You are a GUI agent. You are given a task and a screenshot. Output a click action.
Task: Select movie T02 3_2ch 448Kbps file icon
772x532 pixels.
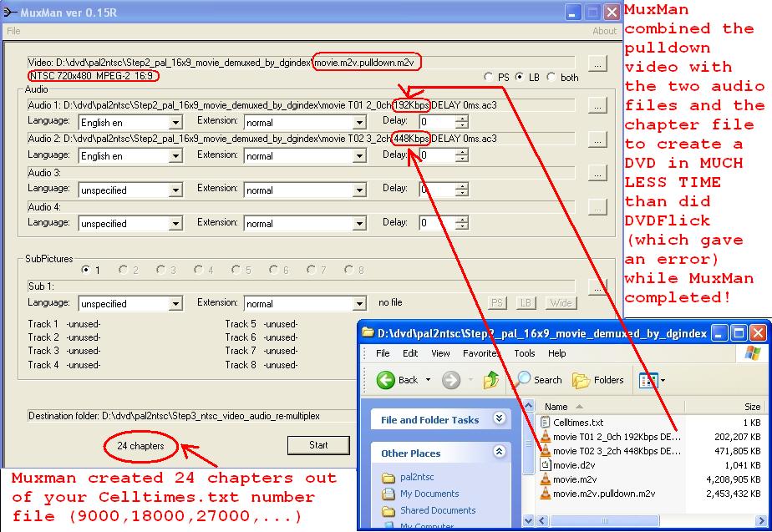pyautogui.click(x=545, y=451)
